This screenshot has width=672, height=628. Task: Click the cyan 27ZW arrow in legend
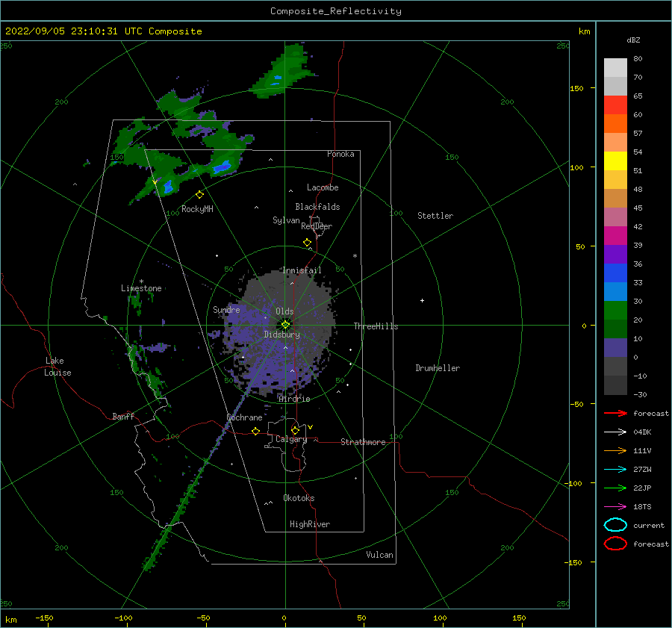[615, 470]
